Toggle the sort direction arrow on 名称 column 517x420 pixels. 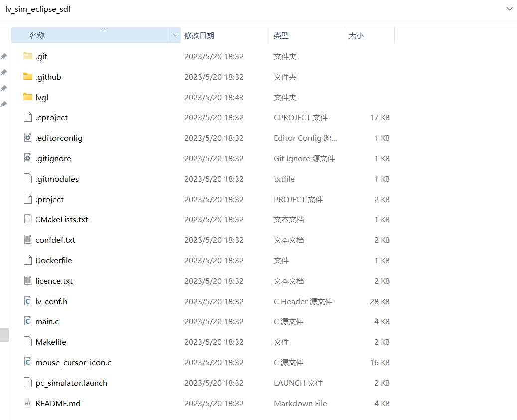tap(104, 30)
